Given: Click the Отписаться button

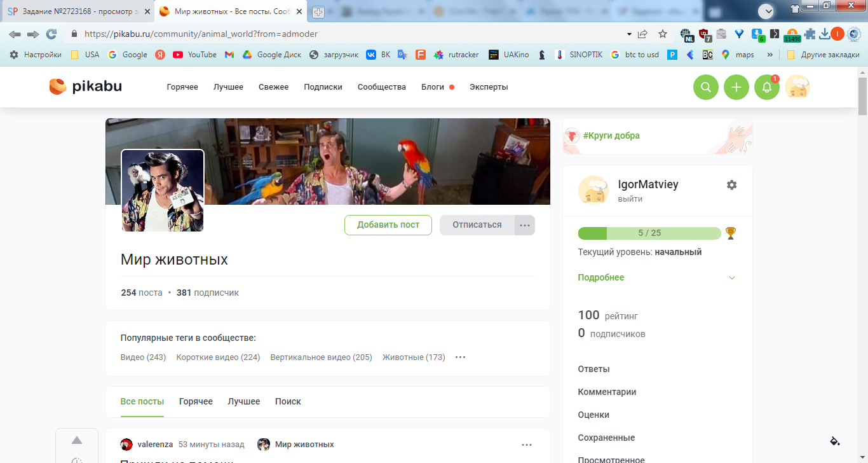Looking at the screenshot, I should click(477, 225).
